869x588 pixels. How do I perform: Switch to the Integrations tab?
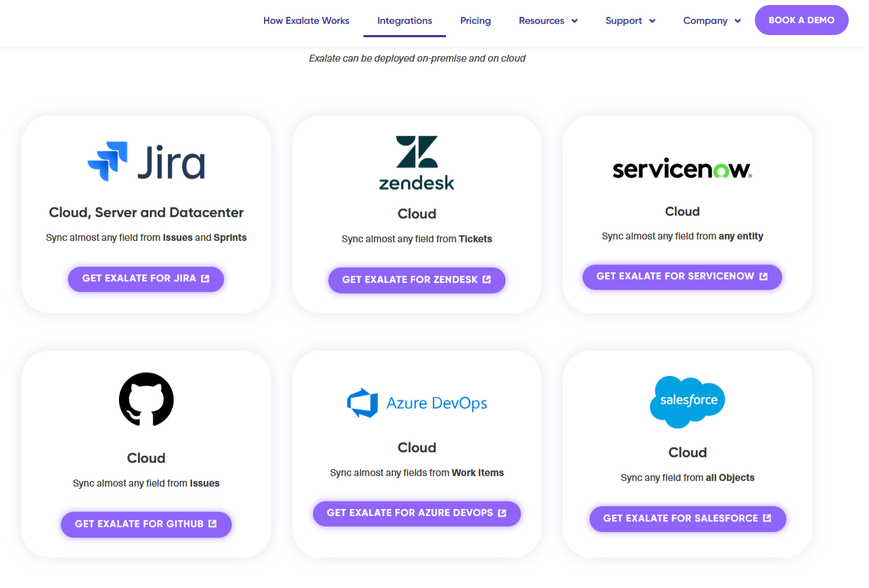click(x=404, y=20)
